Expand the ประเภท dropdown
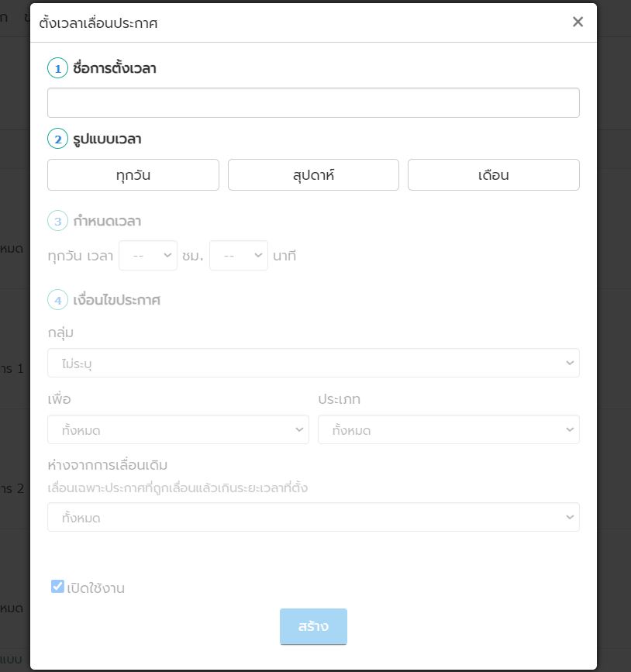The height and width of the screenshot is (672, 631). [x=448, y=429]
